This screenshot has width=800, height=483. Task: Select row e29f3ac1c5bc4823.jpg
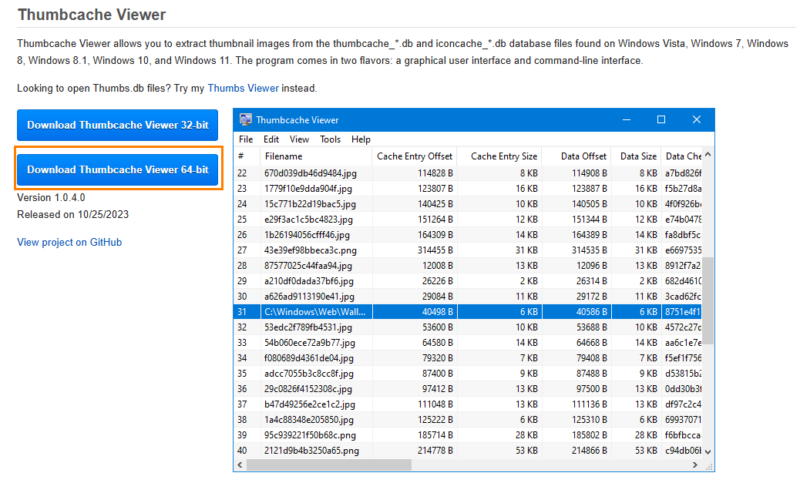[x=468, y=219]
